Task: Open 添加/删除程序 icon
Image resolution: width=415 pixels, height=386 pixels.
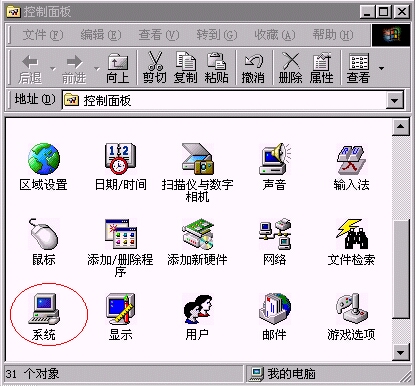Action: click(120, 234)
